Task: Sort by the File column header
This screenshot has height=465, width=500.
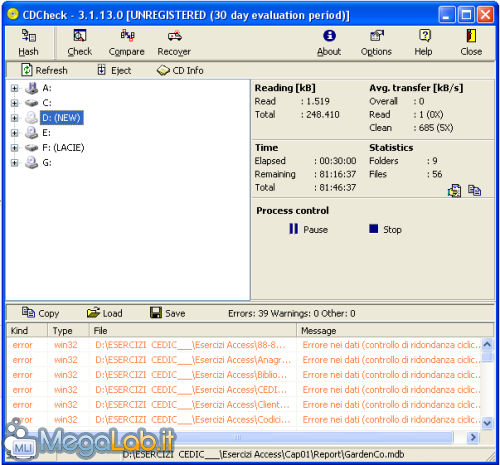Action: tap(193, 331)
